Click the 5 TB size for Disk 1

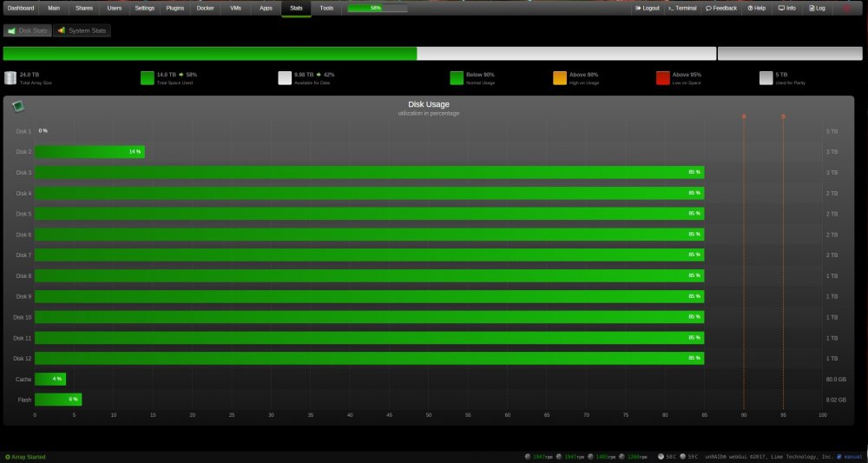[832, 131]
